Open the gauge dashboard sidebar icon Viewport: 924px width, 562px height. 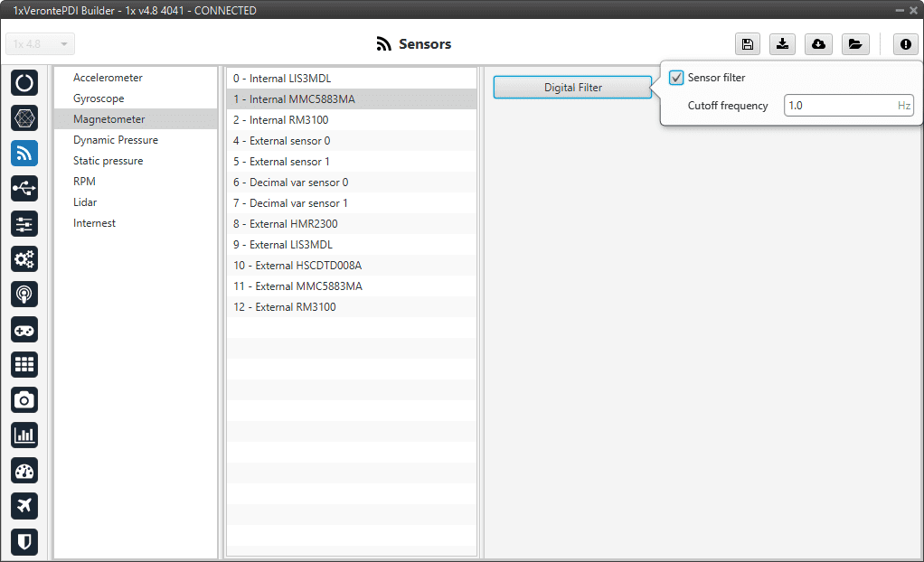tap(24, 471)
